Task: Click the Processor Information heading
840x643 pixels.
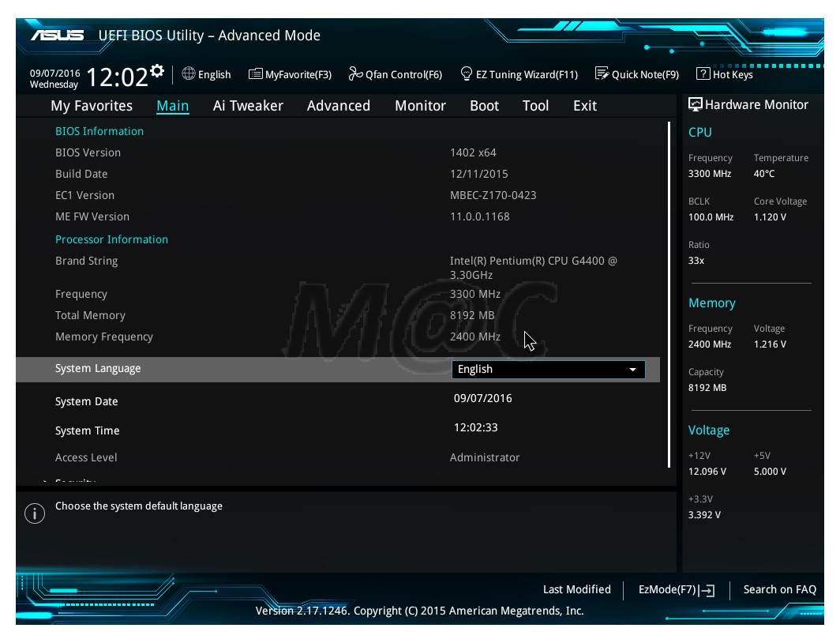Action: point(111,239)
